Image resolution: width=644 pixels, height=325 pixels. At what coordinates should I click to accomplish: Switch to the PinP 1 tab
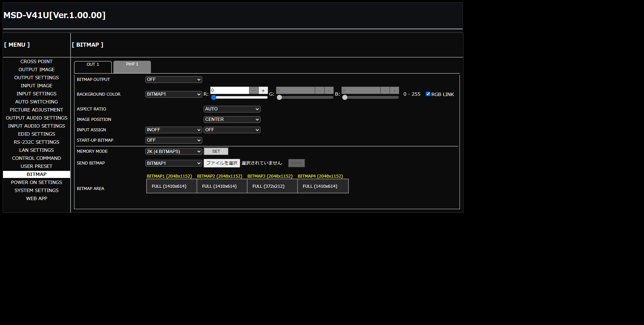coord(132,66)
